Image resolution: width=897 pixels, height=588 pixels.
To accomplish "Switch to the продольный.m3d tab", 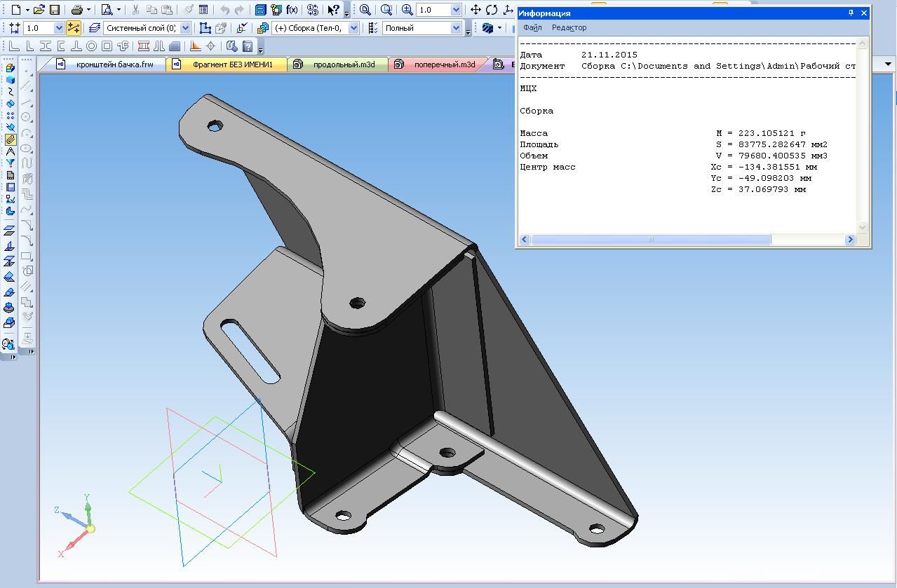I will pyautogui.click(x=343, y=64).
